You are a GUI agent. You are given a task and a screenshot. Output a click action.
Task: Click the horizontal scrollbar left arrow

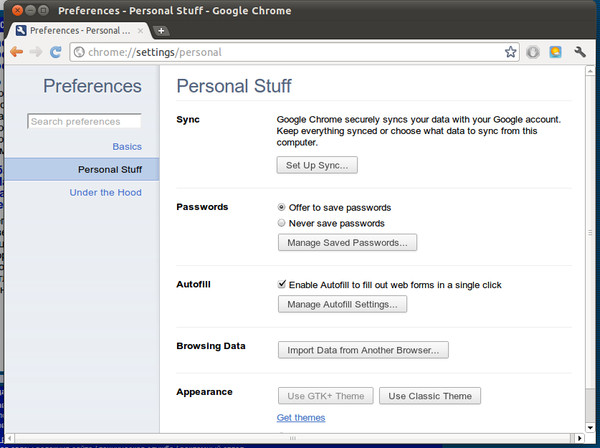(x=10, y=438)
